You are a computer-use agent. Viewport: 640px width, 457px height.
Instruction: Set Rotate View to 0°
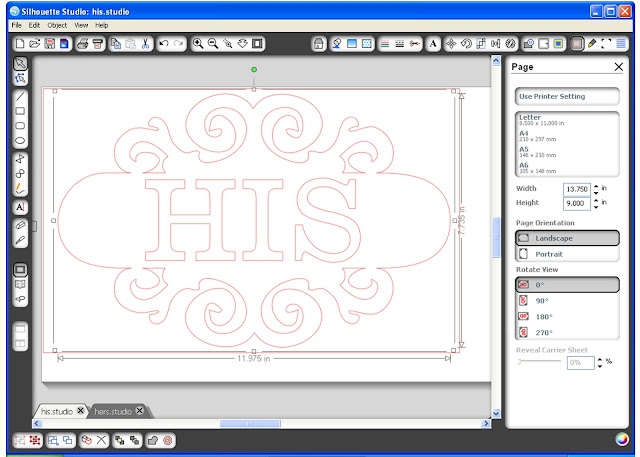567,285
